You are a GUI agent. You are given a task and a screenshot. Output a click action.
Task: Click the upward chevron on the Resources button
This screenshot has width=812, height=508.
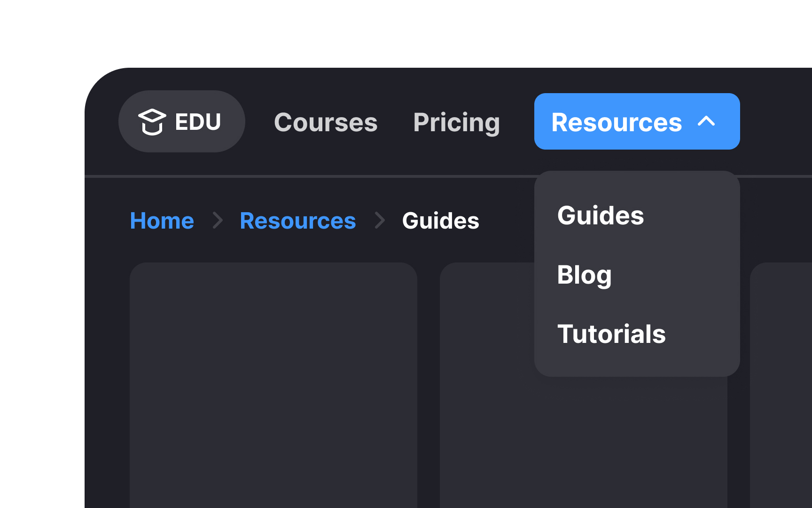(x=707, y=121)
